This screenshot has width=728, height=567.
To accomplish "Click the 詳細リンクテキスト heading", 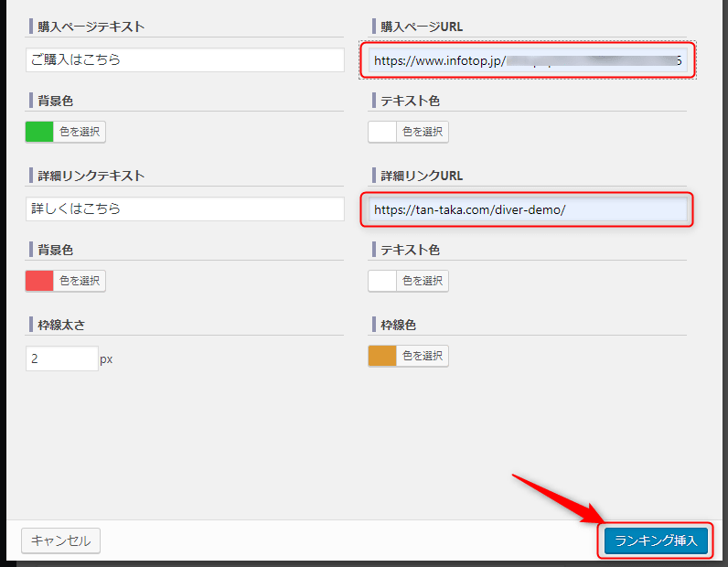I will [91, 176].
